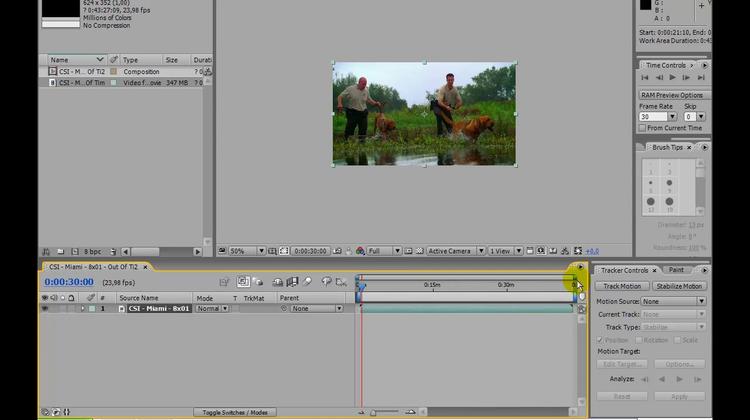Create new composition icon in Project panel
Image resolution: width=750 pixels, height=420 pixels.
[x=75, y=251]
